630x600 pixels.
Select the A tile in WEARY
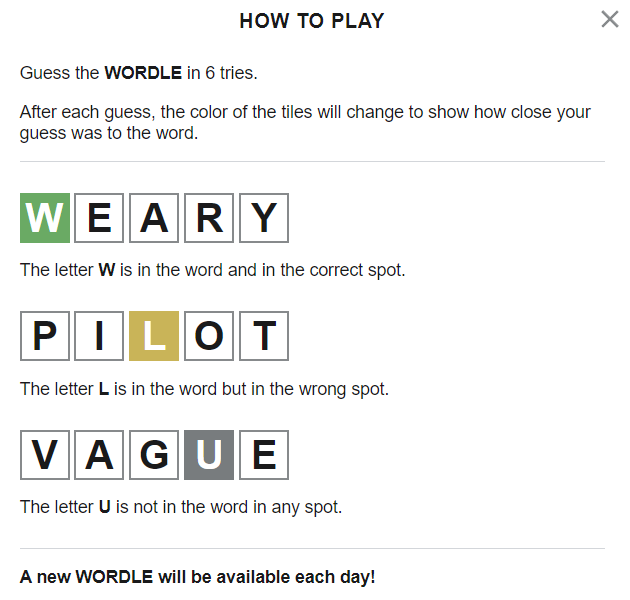point(154,218)
